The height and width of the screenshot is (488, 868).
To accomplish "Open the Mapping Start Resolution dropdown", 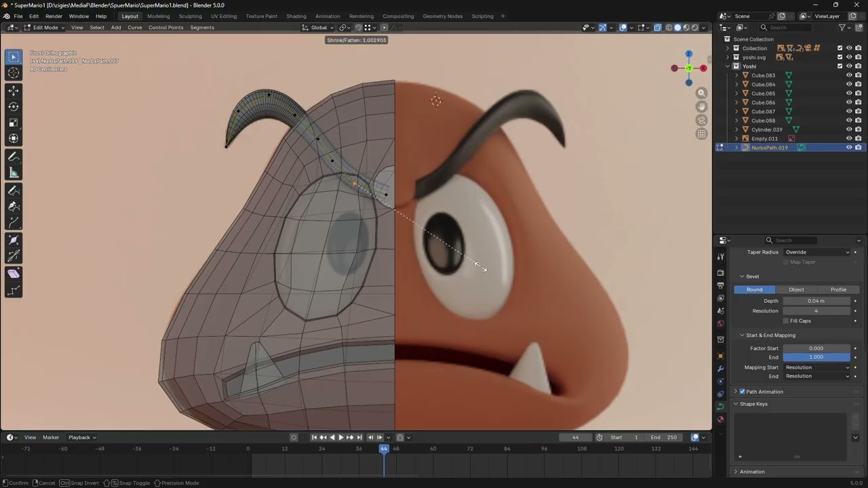I will (816, 367).
